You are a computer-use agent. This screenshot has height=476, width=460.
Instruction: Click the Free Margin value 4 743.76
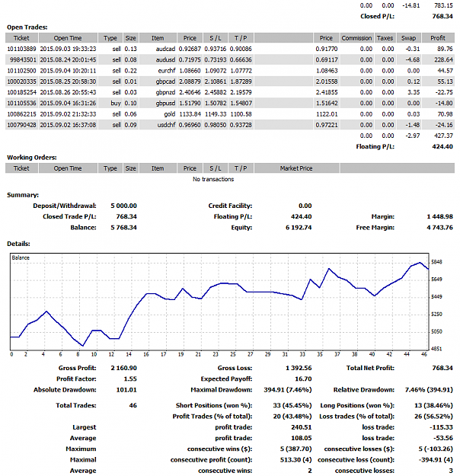coord(439,228)
